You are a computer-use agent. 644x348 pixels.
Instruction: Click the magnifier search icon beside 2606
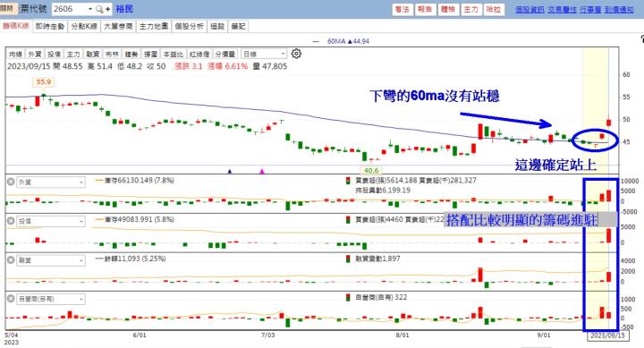(99, 9)
